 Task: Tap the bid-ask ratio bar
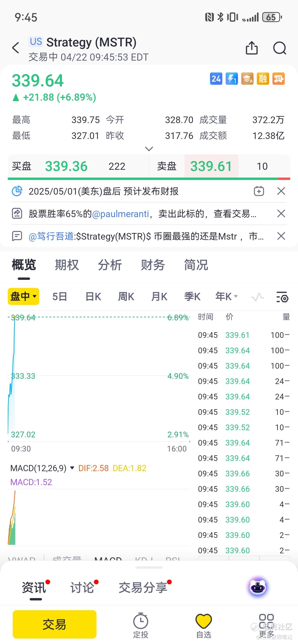pos(149,179)
